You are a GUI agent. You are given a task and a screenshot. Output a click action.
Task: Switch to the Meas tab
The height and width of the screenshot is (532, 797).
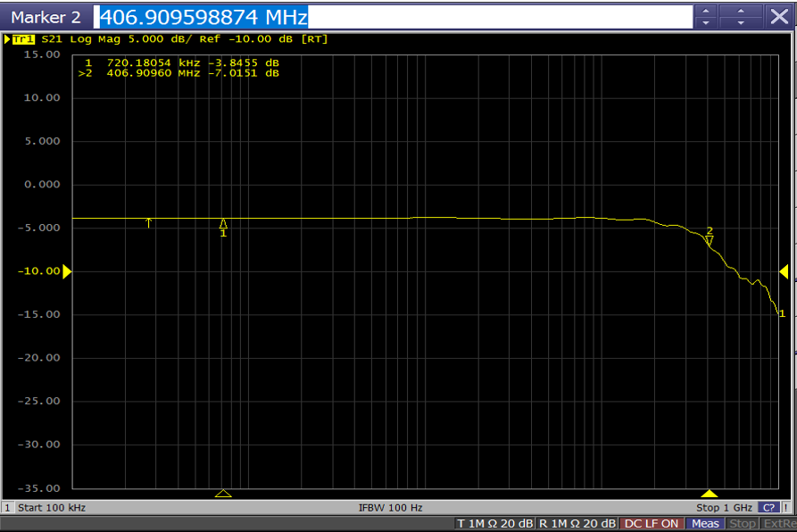(705, 524)
